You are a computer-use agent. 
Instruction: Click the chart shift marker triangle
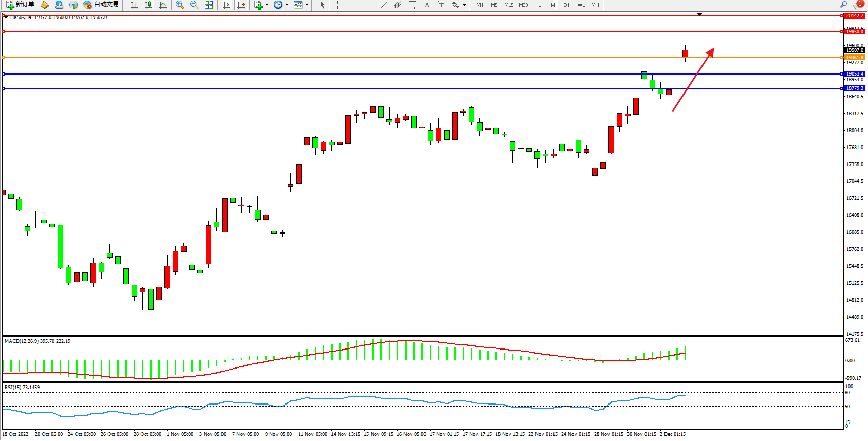[699, 14]
